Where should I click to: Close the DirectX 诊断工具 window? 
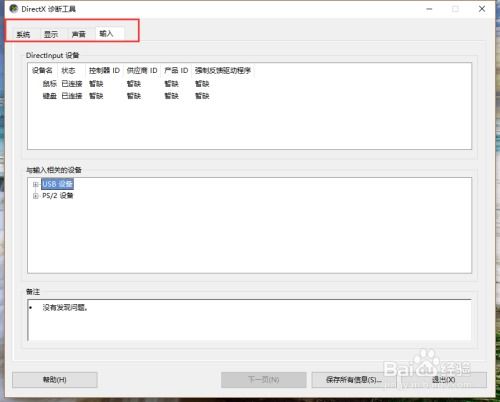[x=482, y=9]
